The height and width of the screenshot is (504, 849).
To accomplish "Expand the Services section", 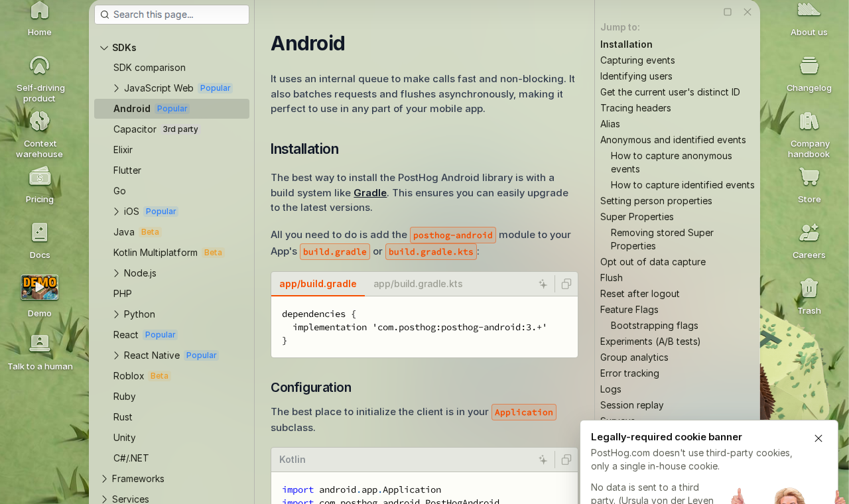I will pyautogui.click(x=104, y=499).
